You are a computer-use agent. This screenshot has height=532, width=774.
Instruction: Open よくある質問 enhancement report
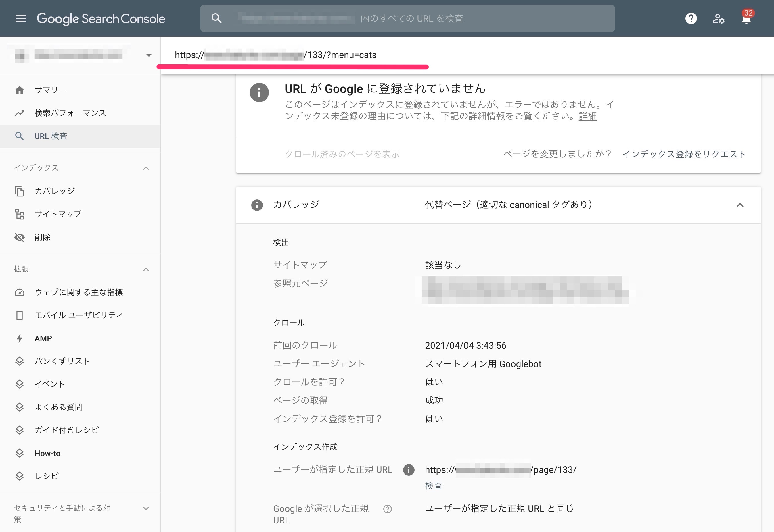(x=80, y=407)
